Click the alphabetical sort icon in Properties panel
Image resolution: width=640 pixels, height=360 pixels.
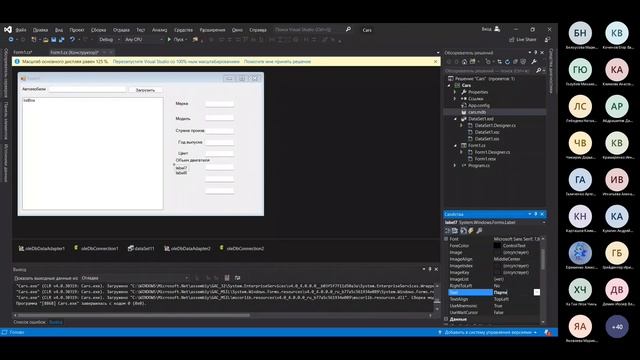point(455,231)
